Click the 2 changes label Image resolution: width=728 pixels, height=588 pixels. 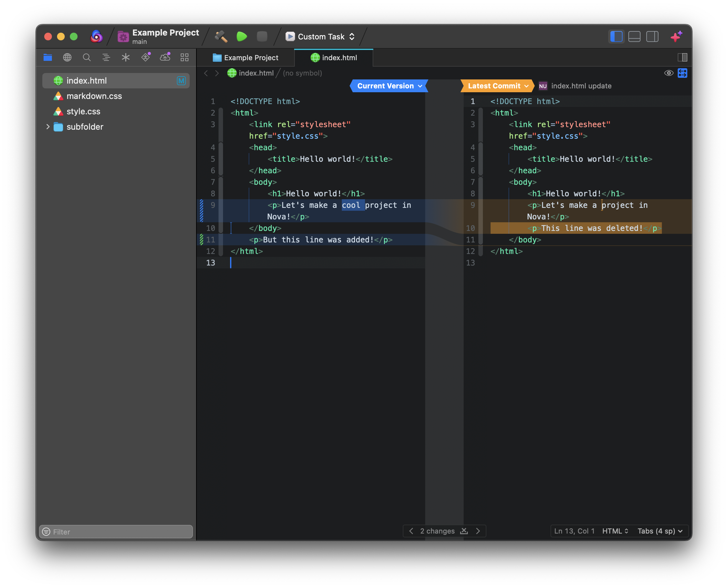437,531
